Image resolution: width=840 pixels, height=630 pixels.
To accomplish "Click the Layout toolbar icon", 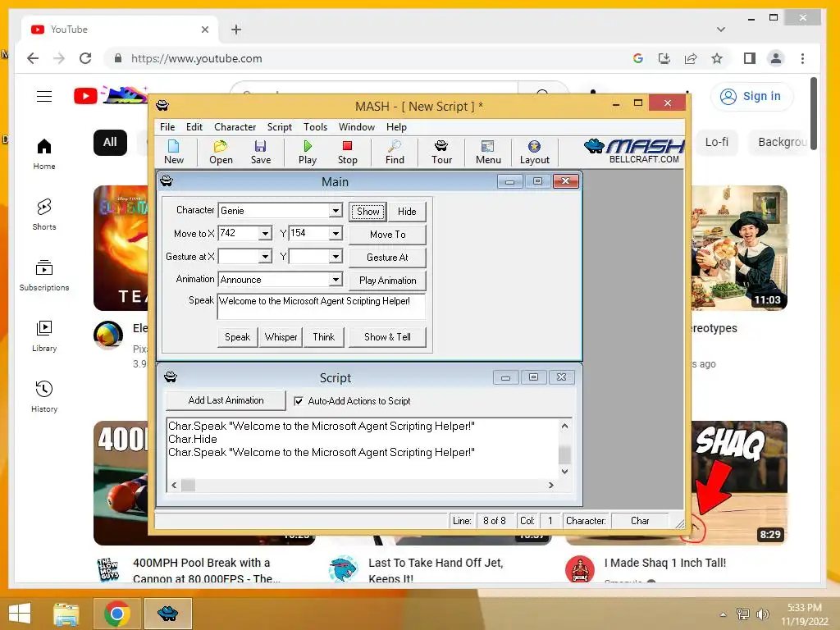I will 535,152.
